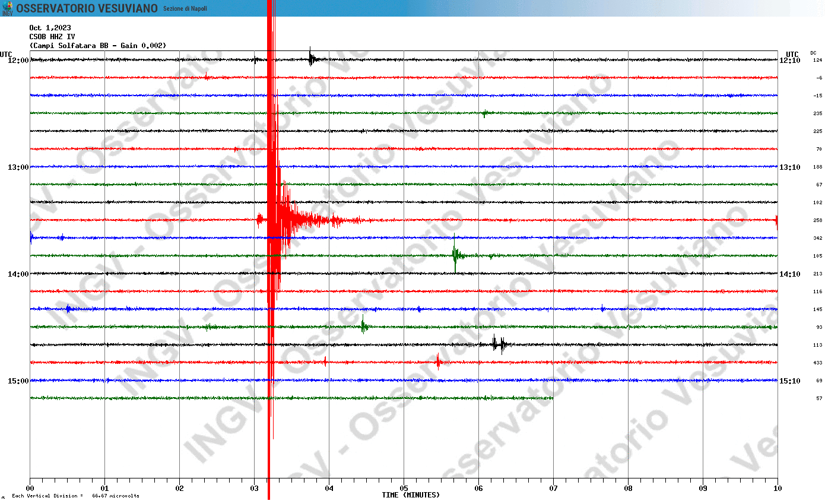Click the DC value 116

(817, 291)
